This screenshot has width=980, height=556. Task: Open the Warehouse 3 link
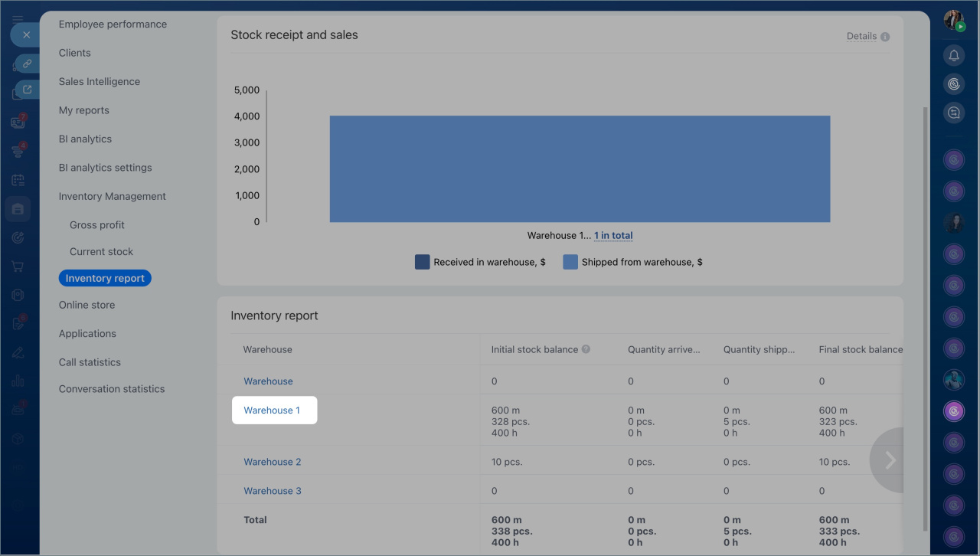pyautogui.click(x=273, y=491)
